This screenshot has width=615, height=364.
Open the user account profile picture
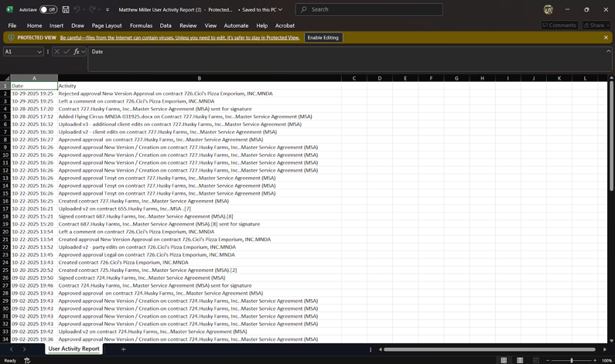coord(548,10)
